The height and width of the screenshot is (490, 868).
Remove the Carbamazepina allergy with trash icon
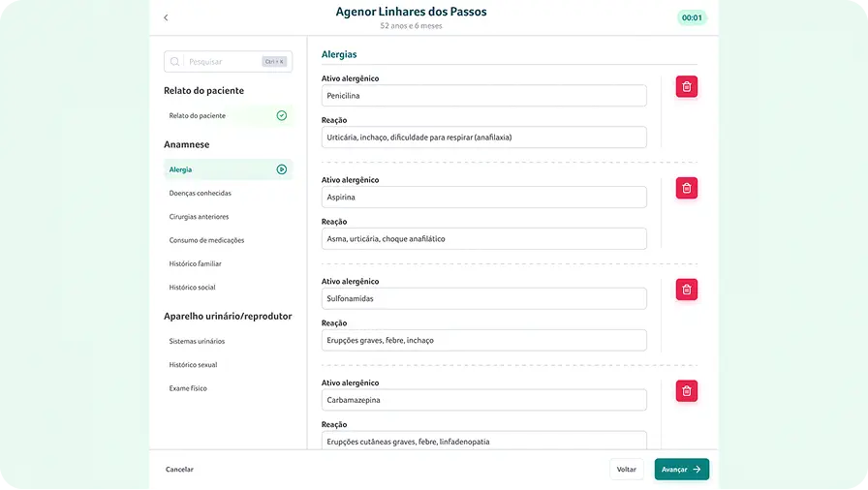click(686, 391)
